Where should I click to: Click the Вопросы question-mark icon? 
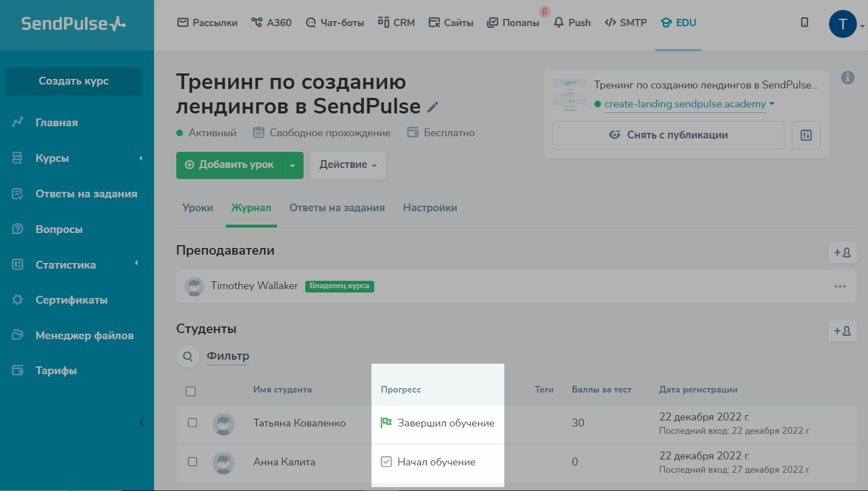coord(18,229)
